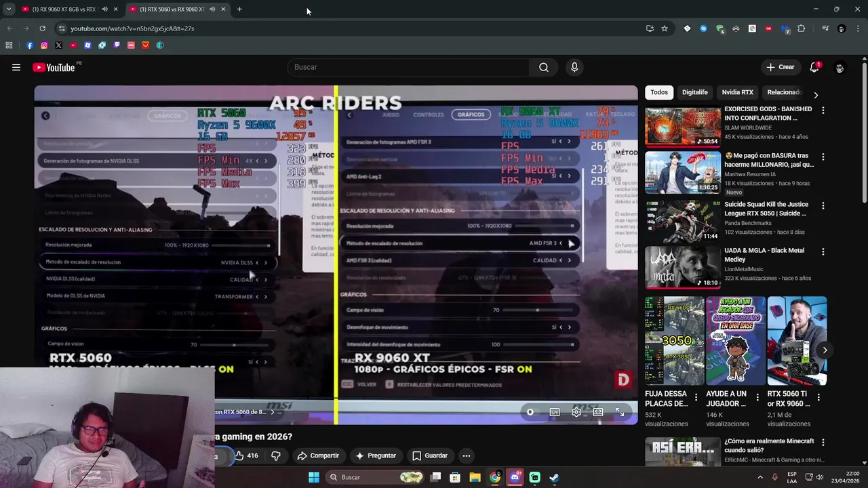The image size is (868, 488).
Task: Show next shorts with the carousel arrow
Action: coord(825,350)
